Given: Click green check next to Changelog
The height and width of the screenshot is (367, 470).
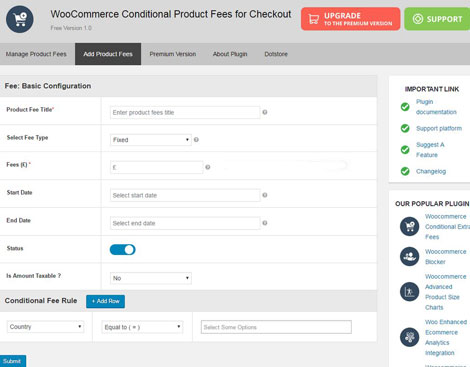Looking at the screenshot, I should point(405,171).
